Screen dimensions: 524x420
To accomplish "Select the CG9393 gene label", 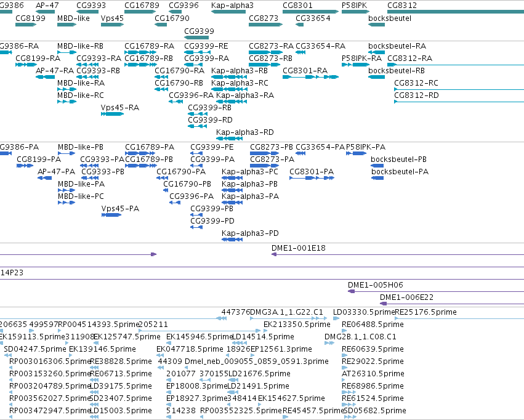I will 91,6.
